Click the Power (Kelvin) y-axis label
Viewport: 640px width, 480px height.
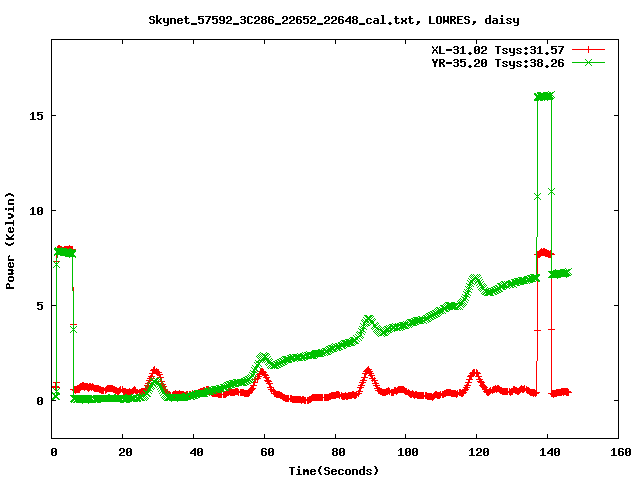[10, 241]
